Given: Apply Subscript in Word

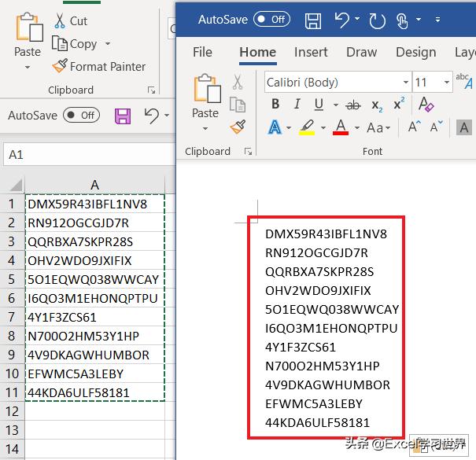Looking at the screenshot, I should [x=377, y=106].
